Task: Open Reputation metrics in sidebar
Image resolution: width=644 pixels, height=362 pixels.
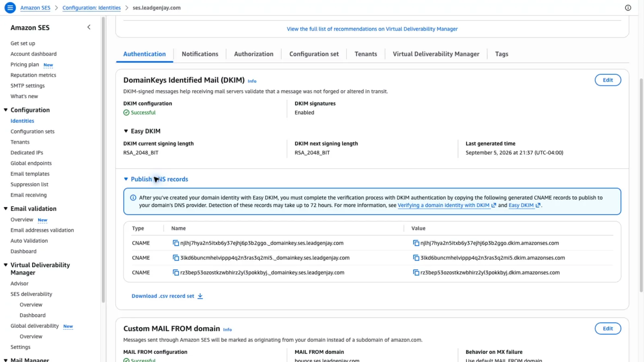Action: pos(33,75)
